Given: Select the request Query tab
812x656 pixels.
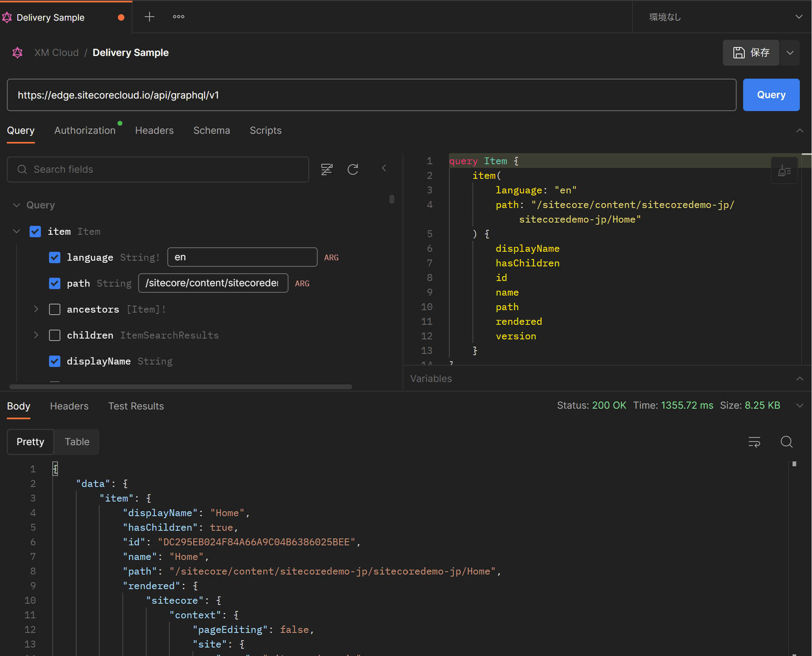Looking at the screenshot, I should click(x=21, y=131).
